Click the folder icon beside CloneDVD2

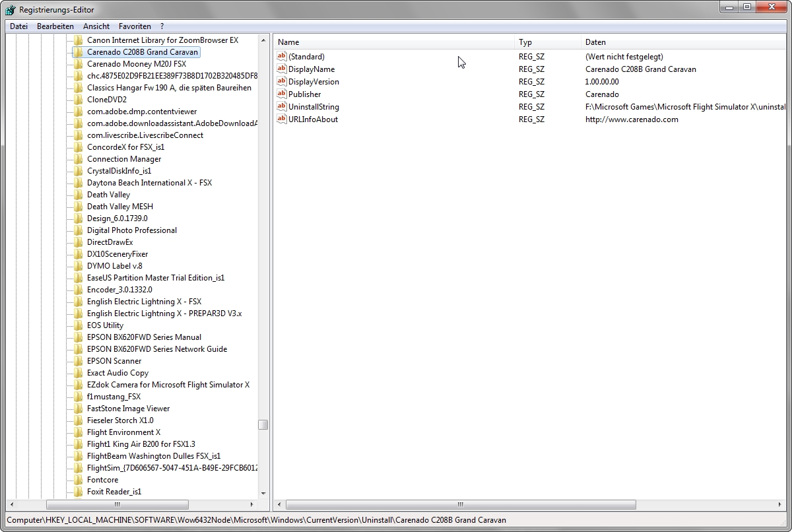(78, 100)
